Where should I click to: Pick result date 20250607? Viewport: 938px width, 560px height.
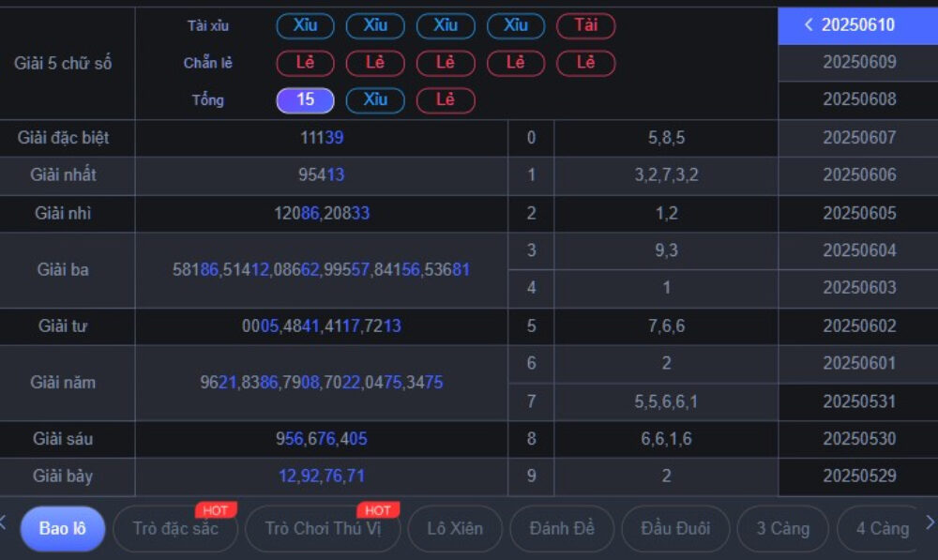click(859, 138)
